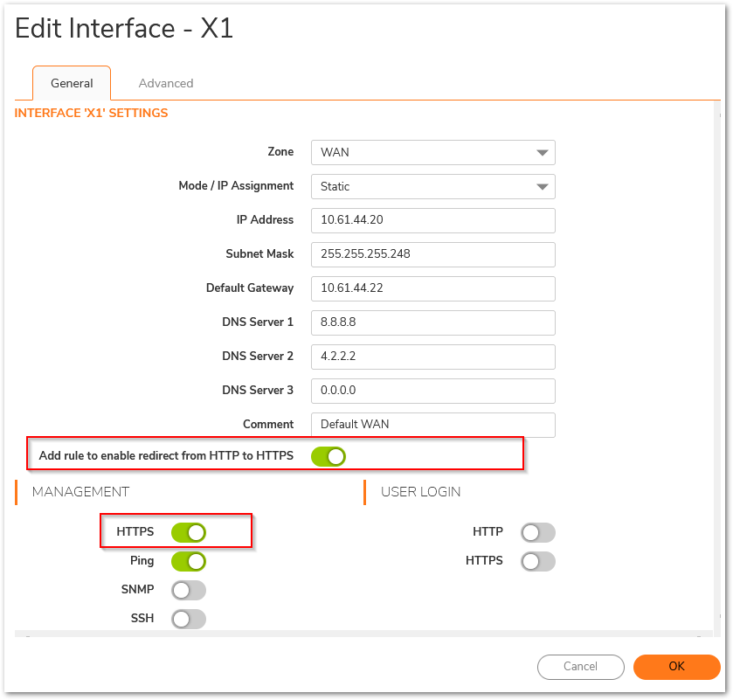Select the General tab
The width and height of the screenshot is (733, 700).
point(72,83)
